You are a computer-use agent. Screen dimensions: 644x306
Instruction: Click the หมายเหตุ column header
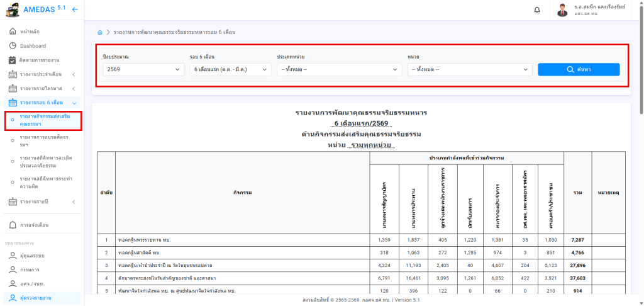pos(608,192)
